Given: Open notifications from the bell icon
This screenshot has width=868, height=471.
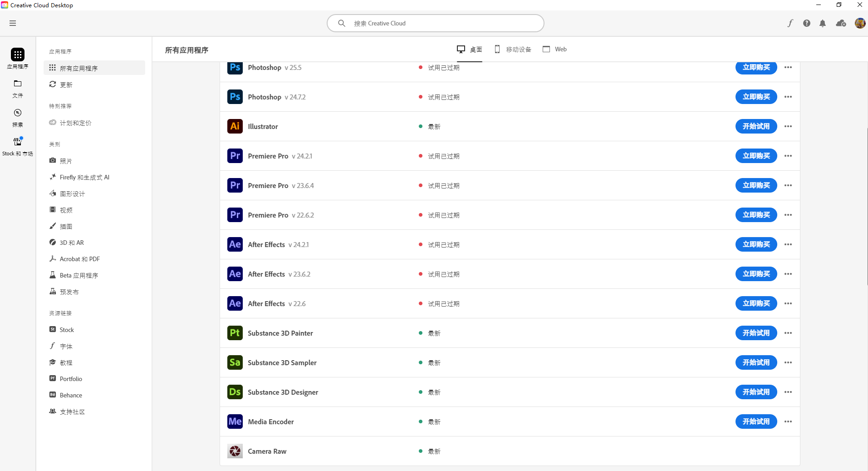Looking at the screenshot, I should (x=823, y=23).
